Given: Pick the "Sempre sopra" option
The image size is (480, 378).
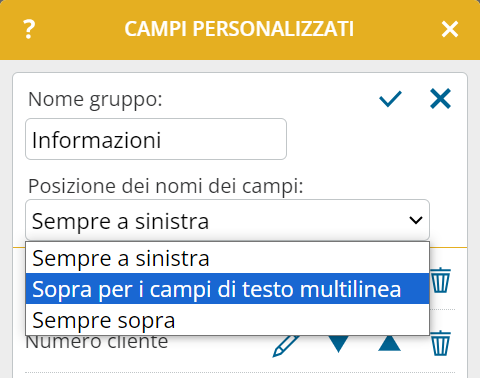Looking at the screenshot, I should pos(227,320).
